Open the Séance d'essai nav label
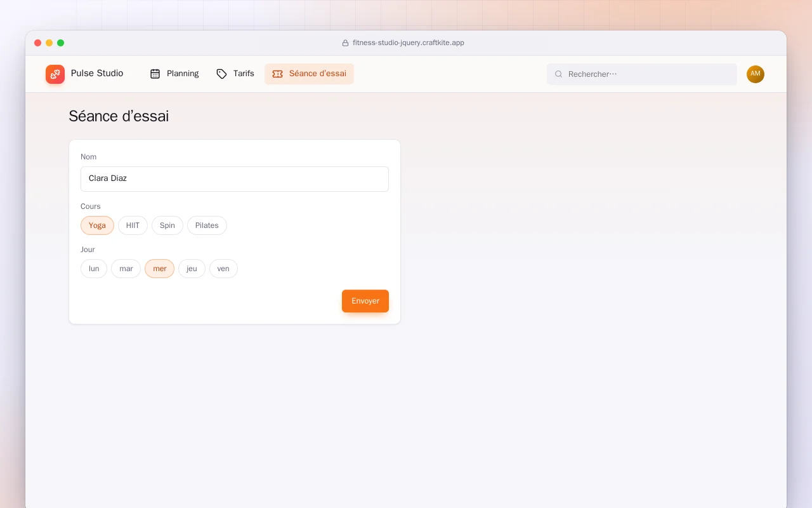This screenshot has width=812, height=508. point(318,74)
